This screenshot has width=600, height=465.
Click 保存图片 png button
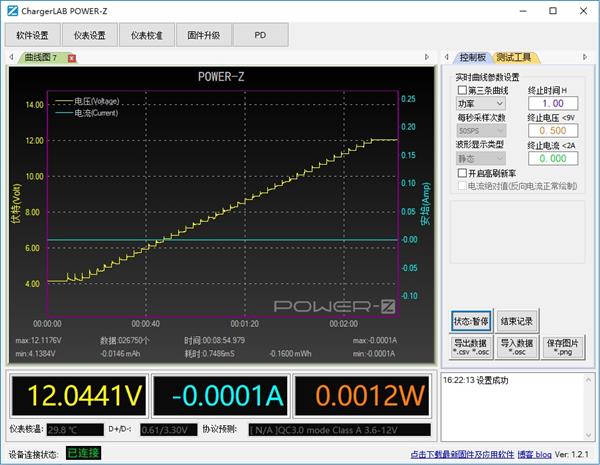pyautogui.click(x=562, y=347)
